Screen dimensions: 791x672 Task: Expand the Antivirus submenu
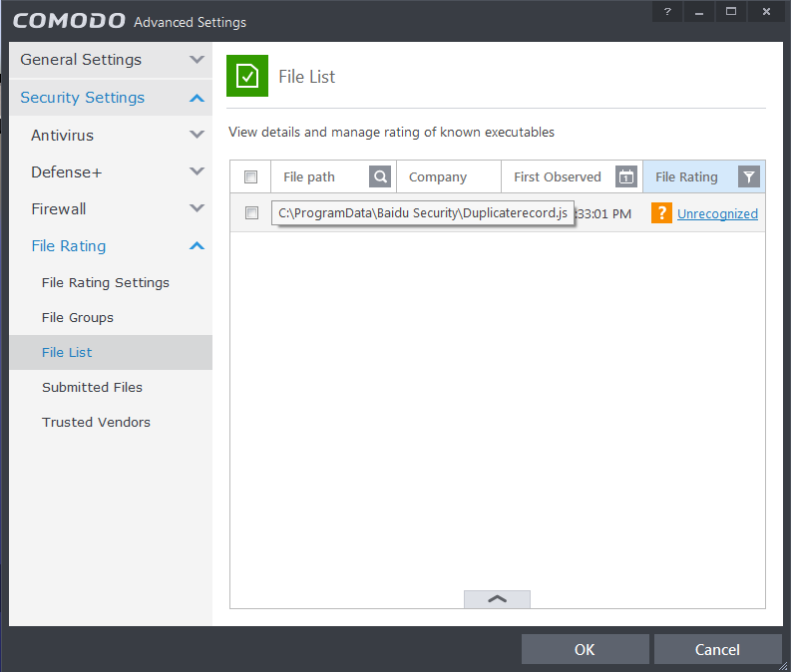(x=197, y=135)
